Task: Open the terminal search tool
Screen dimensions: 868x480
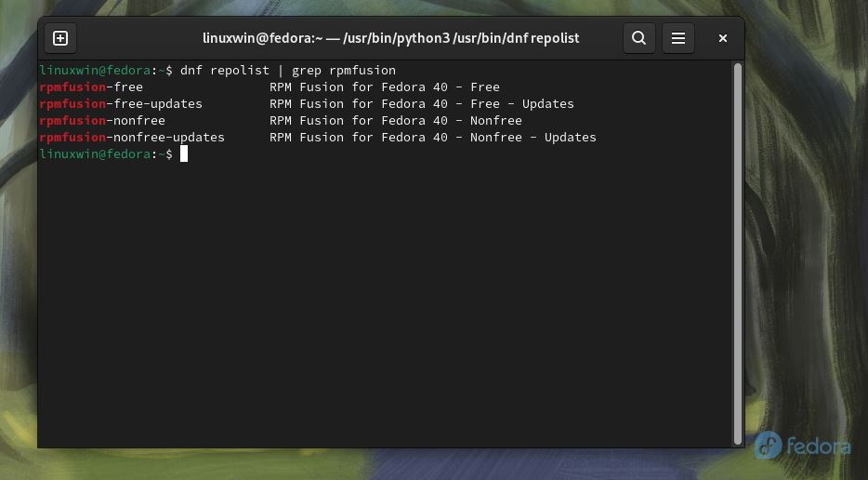Action: point(638,38)
